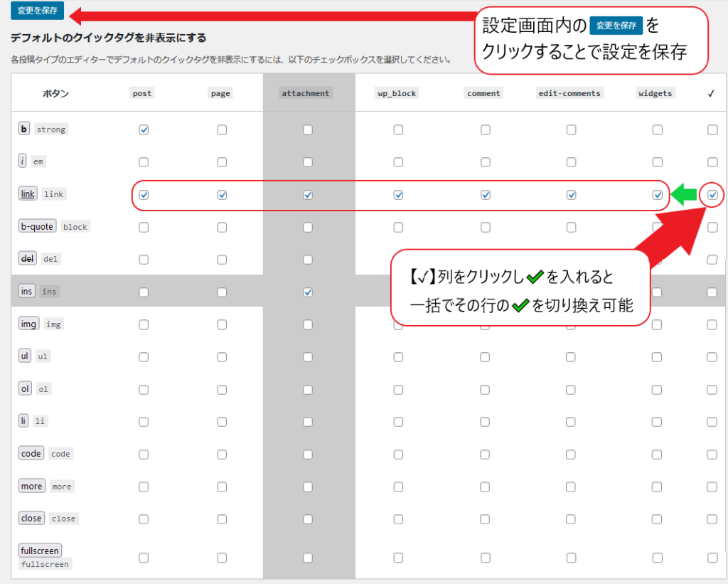Uncheck the attachment checkbox in ins row
The image size is (728, 584).
pyautogui.click(x=307, y=292)
